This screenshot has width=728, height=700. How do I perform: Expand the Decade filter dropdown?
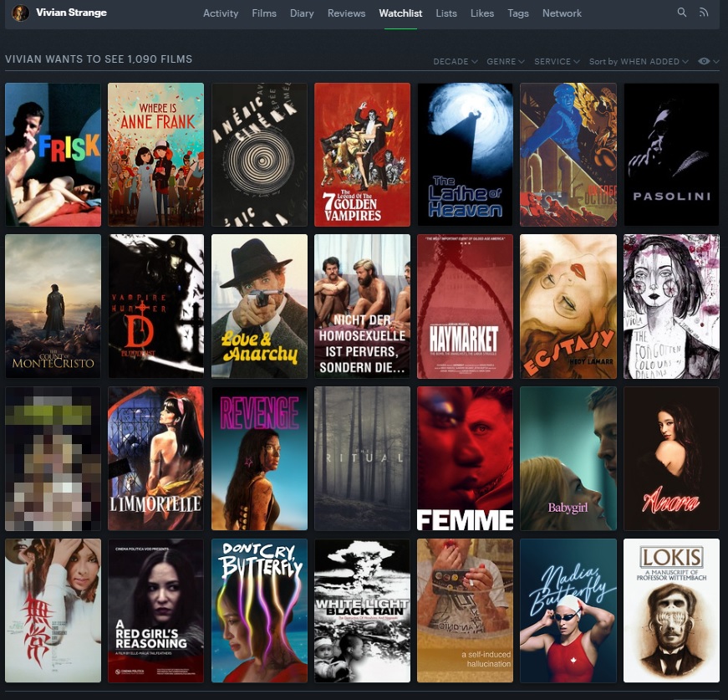coord(455,61)
